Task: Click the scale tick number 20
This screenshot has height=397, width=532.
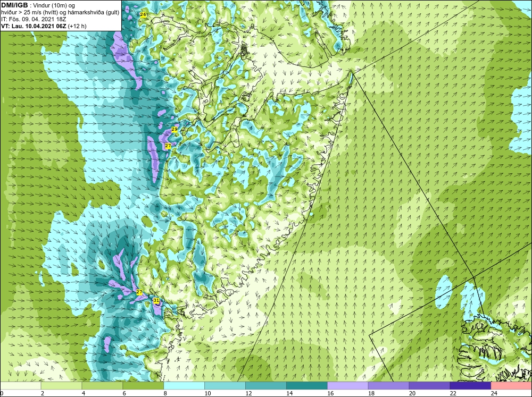Action: 412,393
